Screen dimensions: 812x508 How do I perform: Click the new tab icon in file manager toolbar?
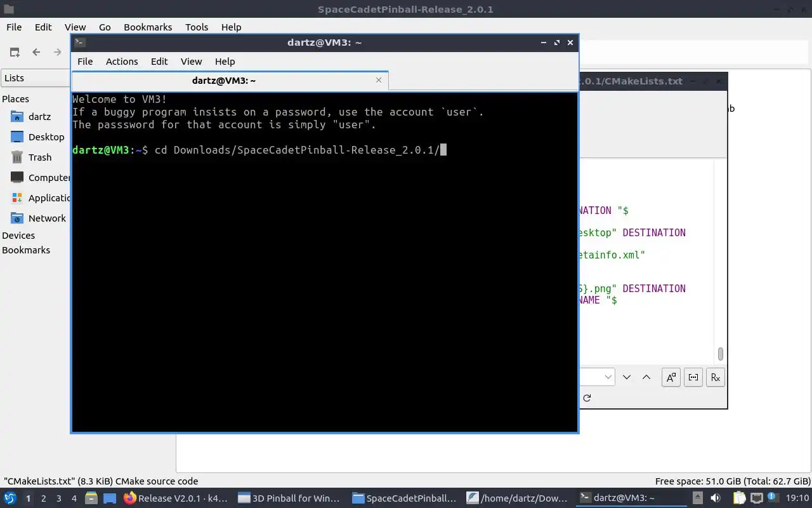point(15,52)
